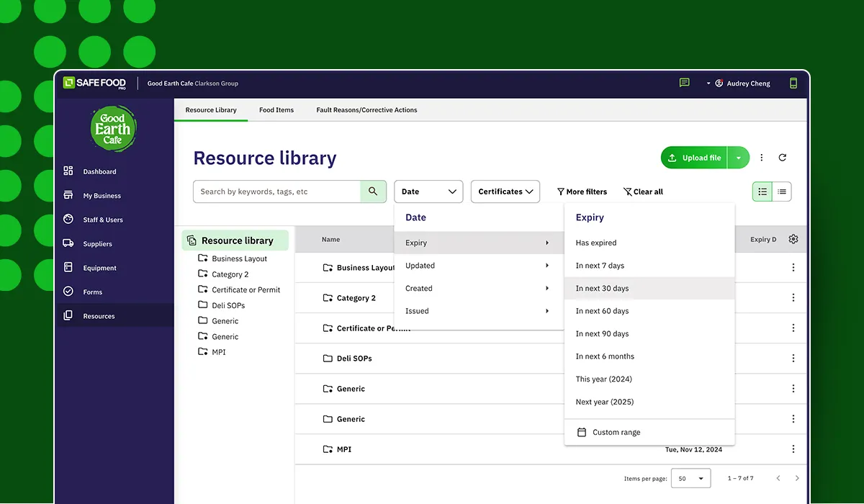Select Certificate or Permit in folder tree
This screenshot has height=504, width=864.
pos(239,289)
